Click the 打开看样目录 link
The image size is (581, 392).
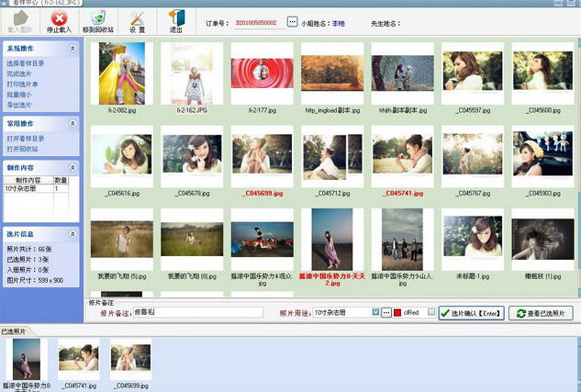(x=25, y=139)
